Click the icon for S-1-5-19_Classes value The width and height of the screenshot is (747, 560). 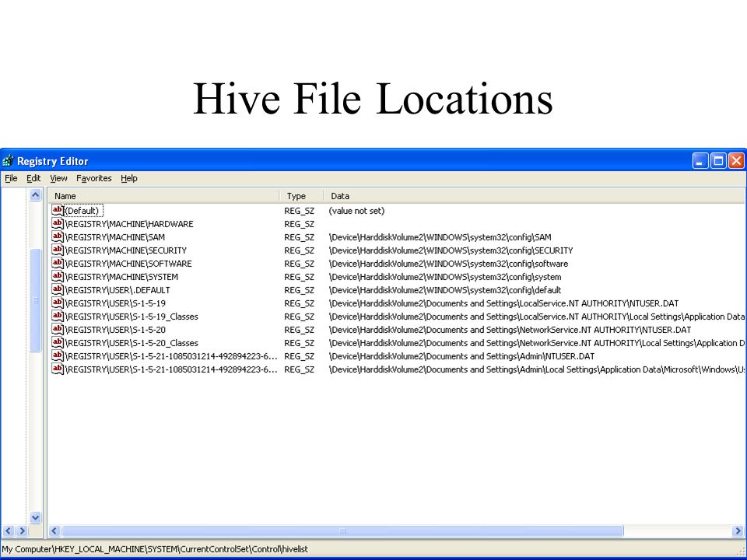[57, 317]
